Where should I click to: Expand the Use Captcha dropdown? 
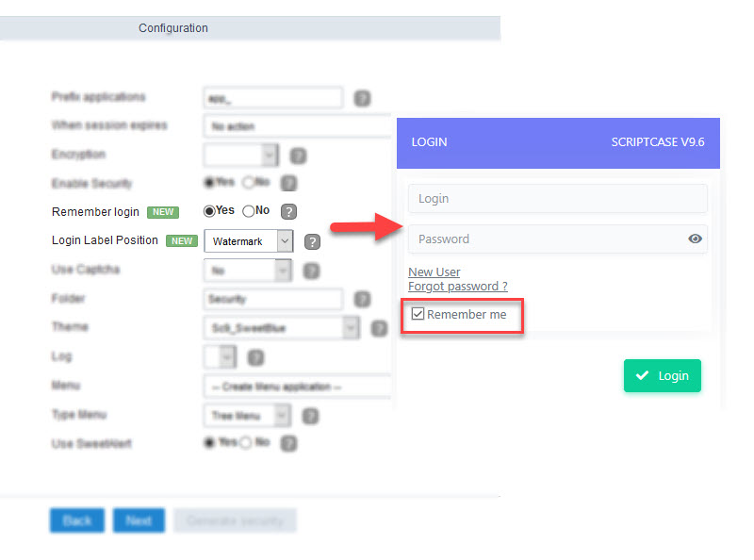248,271
